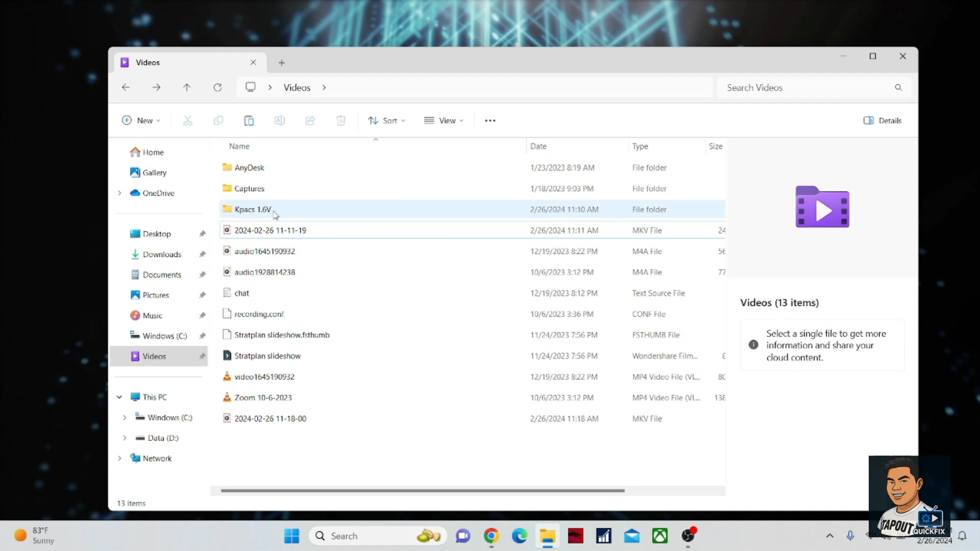Click the chevron after Videos in address bar
Screen dimensions: 980x551
(324, 88)
